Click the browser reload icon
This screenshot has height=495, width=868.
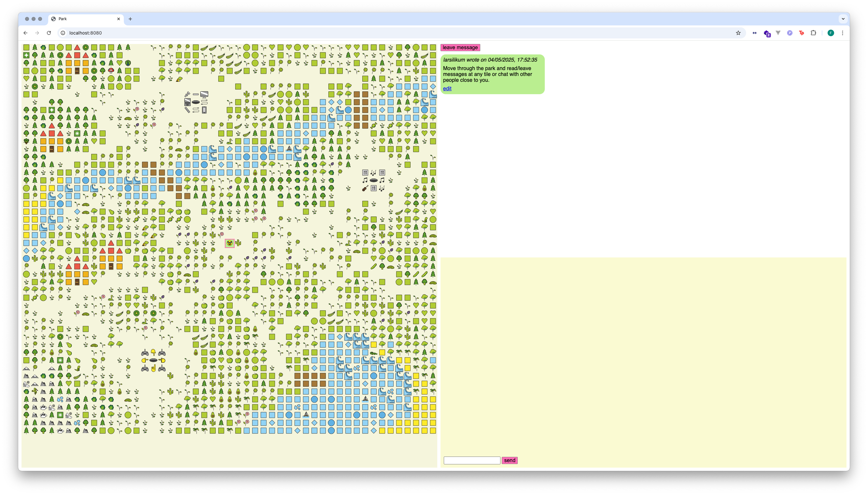[x=49, y=33]
